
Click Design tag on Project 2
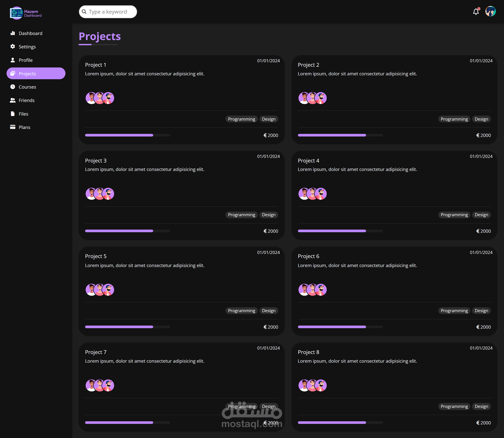coord(481,119)
